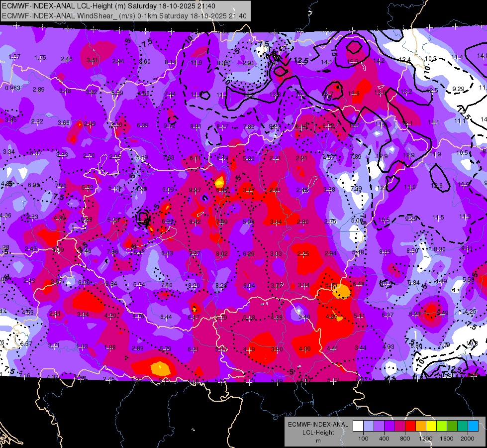This screenshot has width=487, height=448.
Task: Click the wind shear value 14.2
Action: point(379,61)
